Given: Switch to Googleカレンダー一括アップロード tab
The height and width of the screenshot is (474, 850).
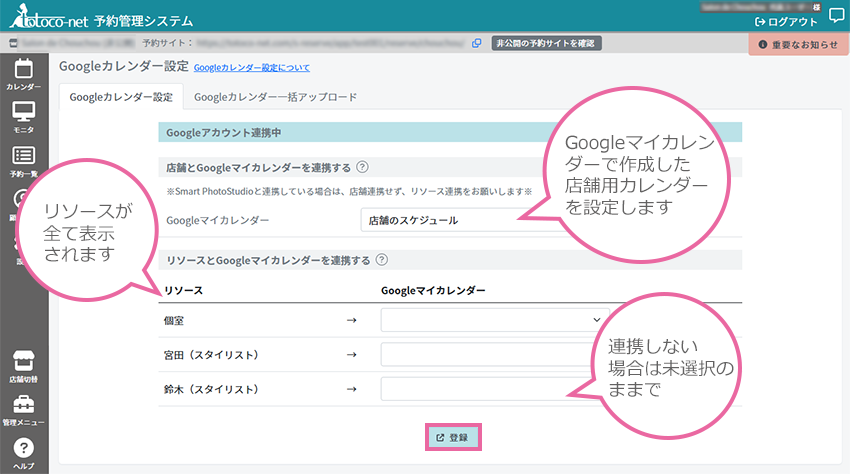Looking at the screenshot, I should (275, 98).
